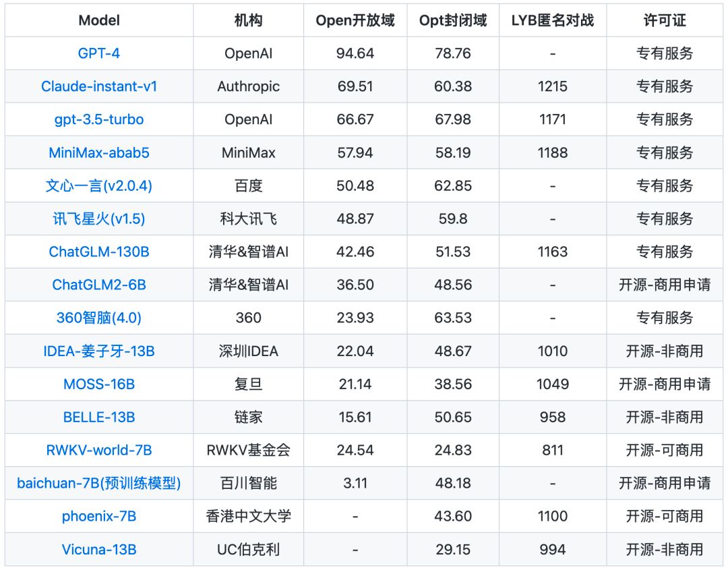The height and width of the screenshot is (572, 728).
Task: Select the RWKV基金会 organization cell
Action: 248,451
